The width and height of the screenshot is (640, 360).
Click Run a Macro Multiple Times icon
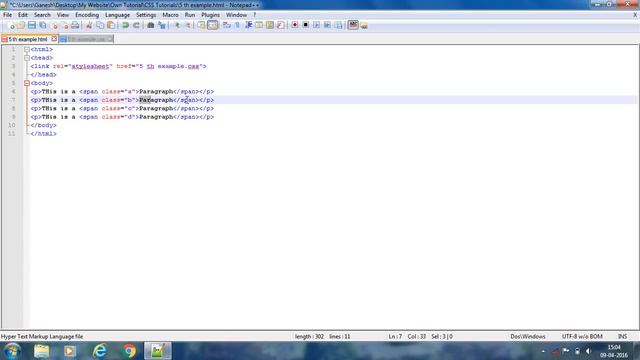(x=327, y=25)
